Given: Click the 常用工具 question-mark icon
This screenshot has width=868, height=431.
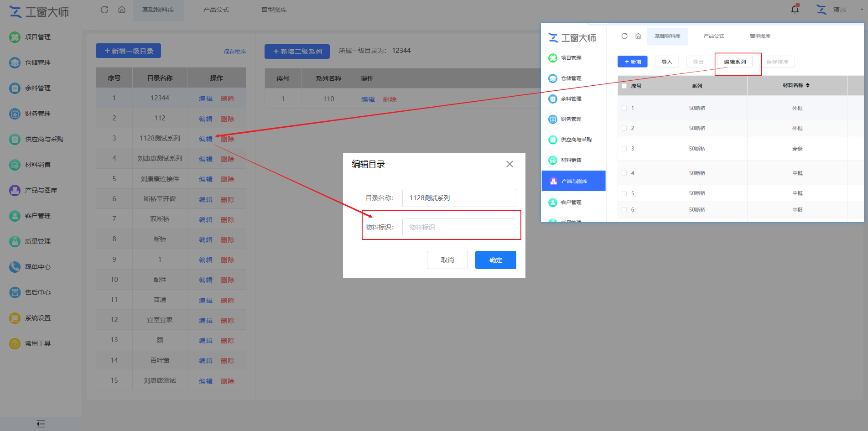Looking at the screenshot, I should (15, 343).
